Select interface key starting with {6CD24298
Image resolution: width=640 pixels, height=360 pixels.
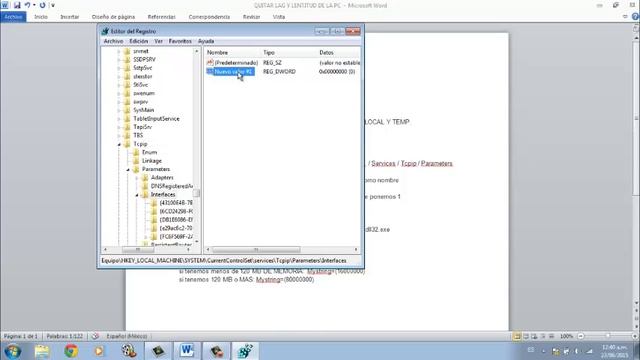click(176, 211)
